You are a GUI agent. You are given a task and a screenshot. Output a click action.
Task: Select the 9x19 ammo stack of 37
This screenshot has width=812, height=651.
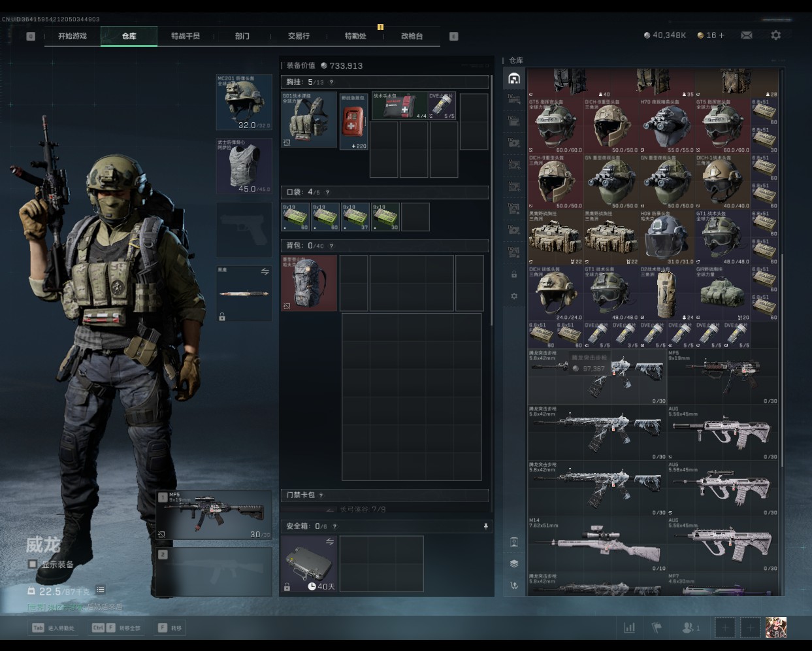pyautogui.click(x=355, y=217)
